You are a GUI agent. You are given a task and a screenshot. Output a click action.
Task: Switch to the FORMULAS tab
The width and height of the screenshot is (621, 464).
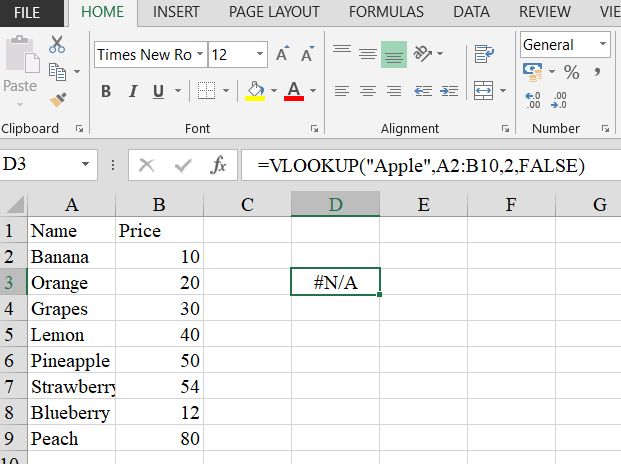coord(388,12)
